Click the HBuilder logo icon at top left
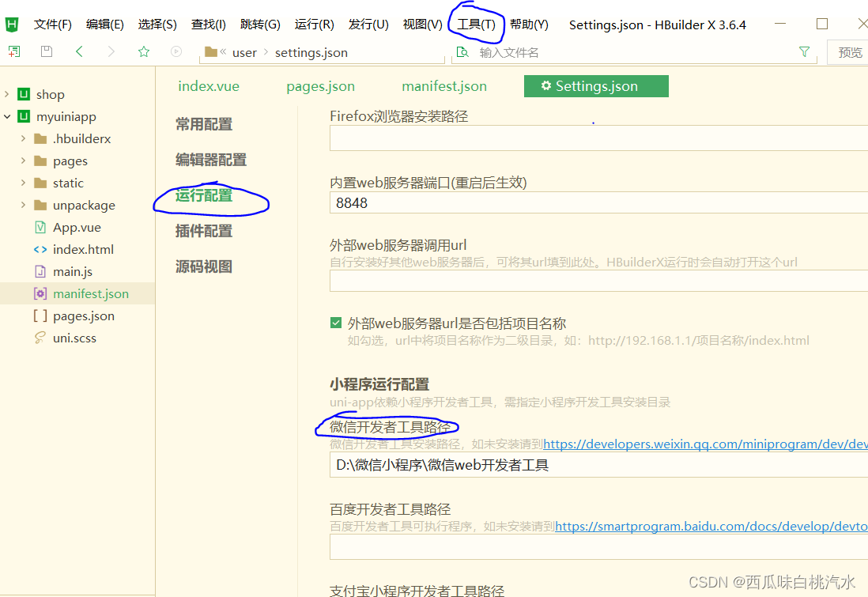 point(11,23)
